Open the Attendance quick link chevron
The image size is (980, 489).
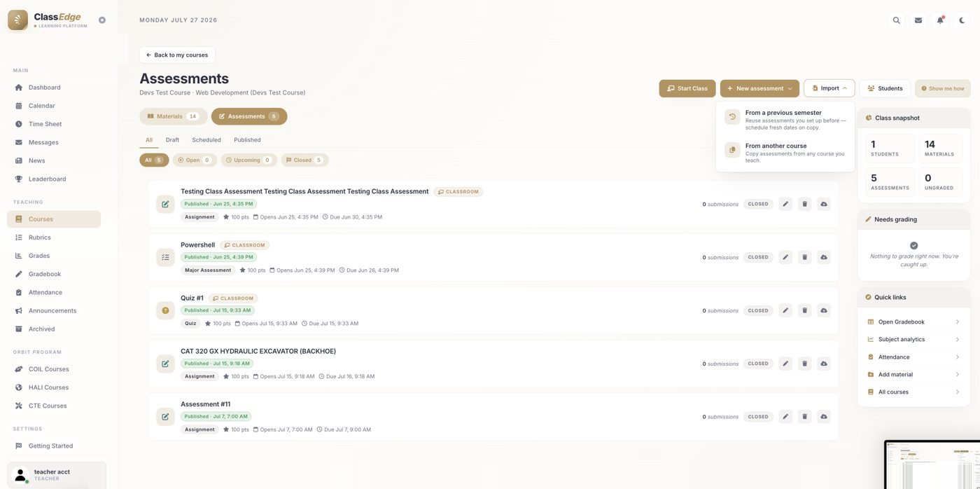coord(957,357)
